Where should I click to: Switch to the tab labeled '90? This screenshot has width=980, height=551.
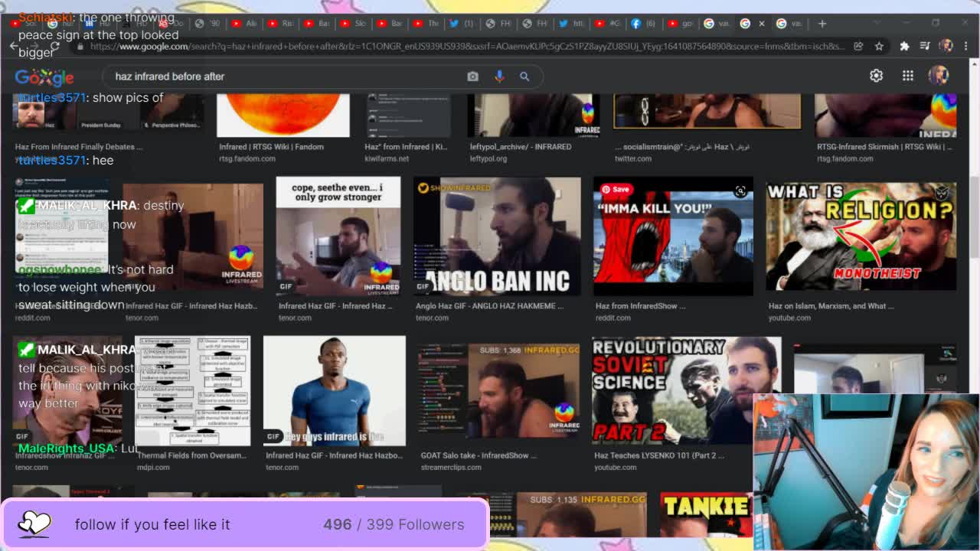(x=207, y=24)
